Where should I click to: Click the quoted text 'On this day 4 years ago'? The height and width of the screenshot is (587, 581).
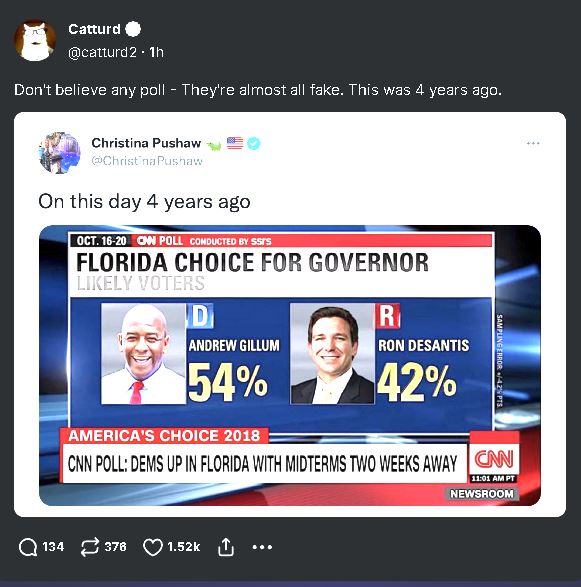pyautogui.click(x=144, y=202)
